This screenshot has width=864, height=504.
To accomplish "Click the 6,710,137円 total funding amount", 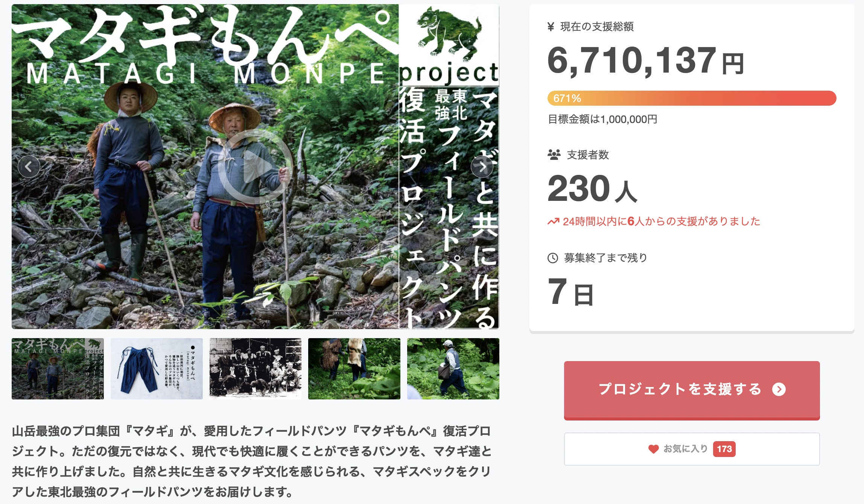I will pyautogui.click(x=645, y=61).
